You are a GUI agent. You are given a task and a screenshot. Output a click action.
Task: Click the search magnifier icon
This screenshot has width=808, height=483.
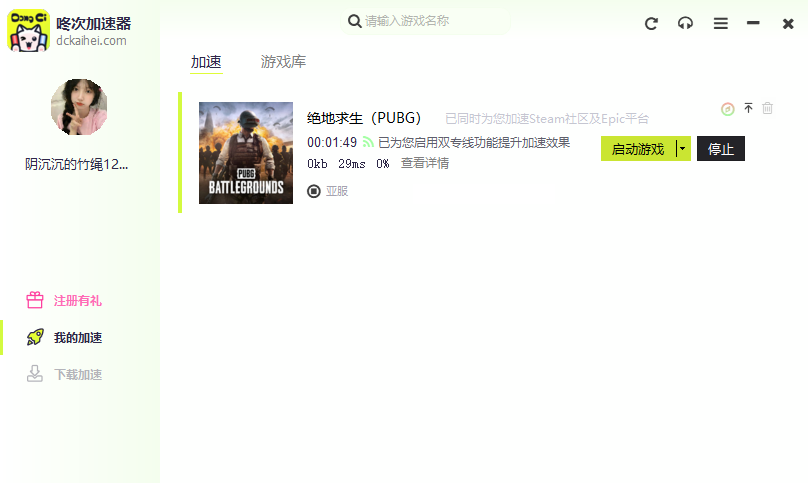pyautogui.click(x=355, y=21)
